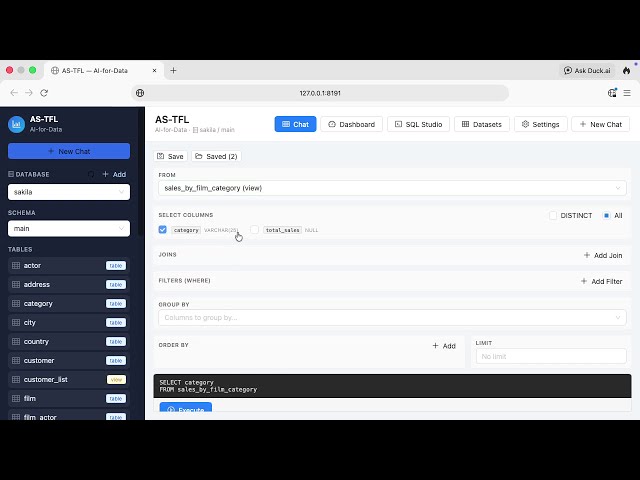Click the table badge on the actor row
This screenshot has width=640, height=480.
tap(116, 266)
